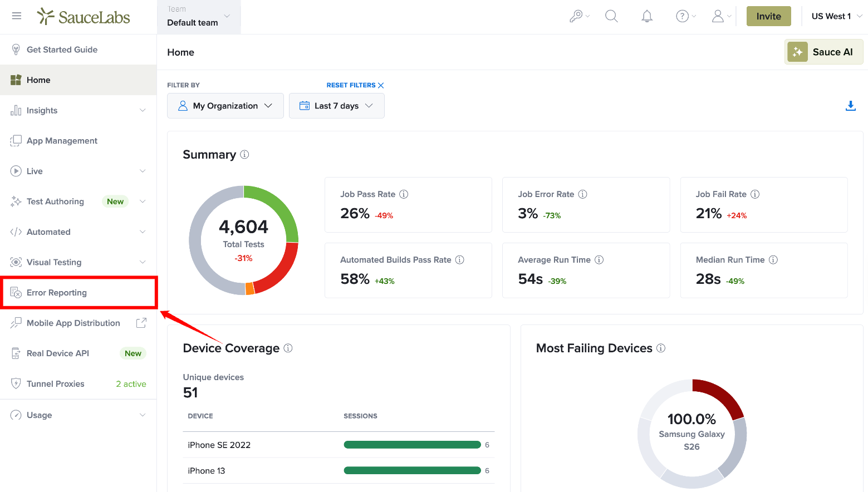The width and height of the screenshot is (868, 492).
Task: Open the help question mark menu
Action: pos(685,16)
